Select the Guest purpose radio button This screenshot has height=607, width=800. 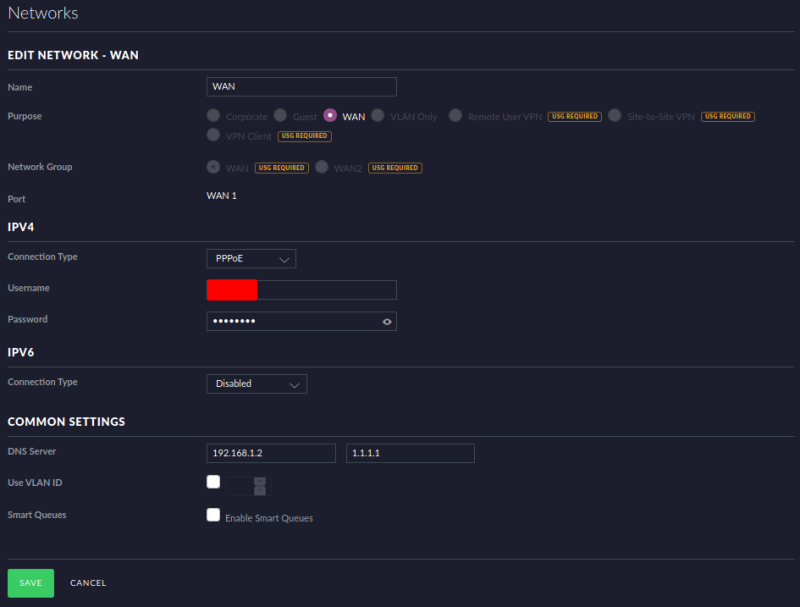pyautogui.click(x=280, y=115)
